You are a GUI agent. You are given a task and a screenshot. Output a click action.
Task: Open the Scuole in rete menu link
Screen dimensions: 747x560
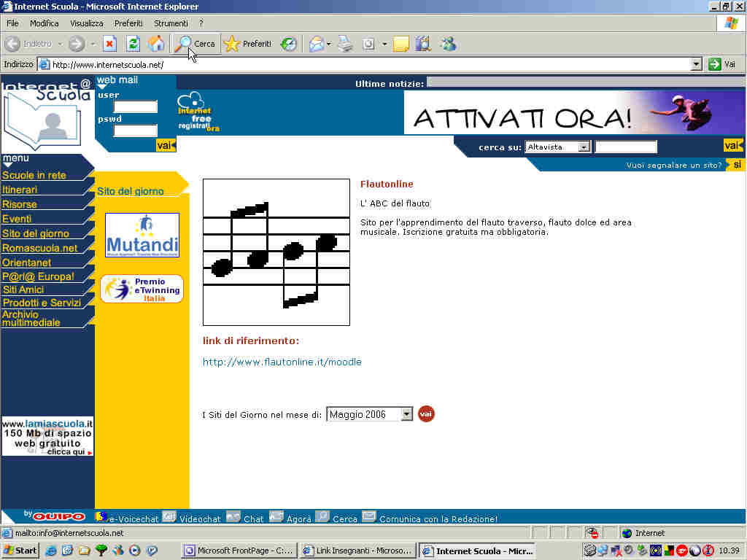(34, 175)
